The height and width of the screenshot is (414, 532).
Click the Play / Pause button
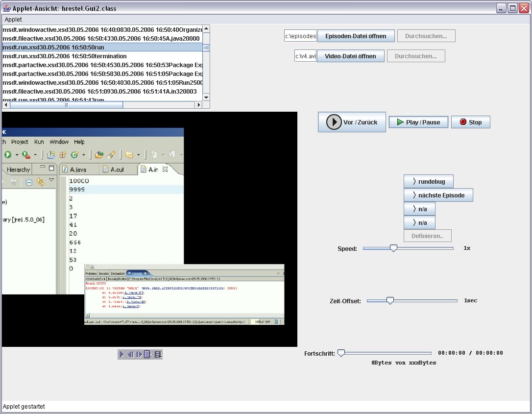click(418, 122)
